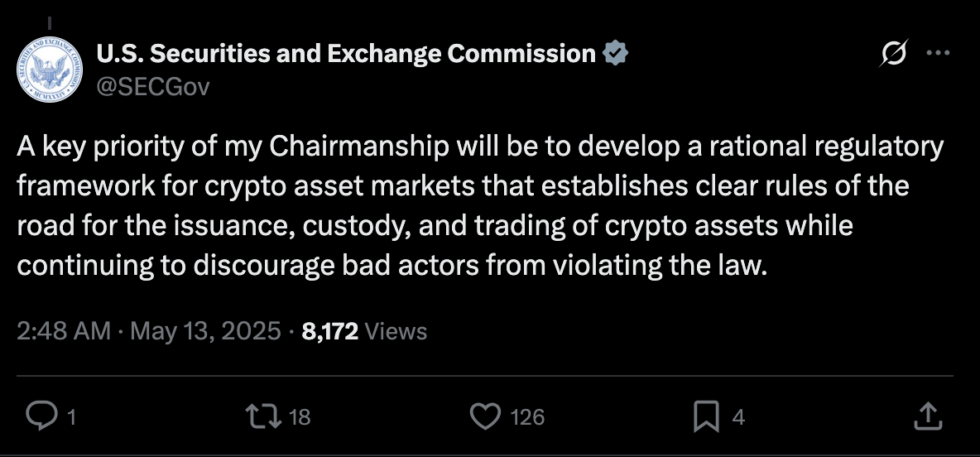The width and height of the screenshot is (980, 457).
Task: Open the three-dot more options menu
Action: (x=938, y=53)
